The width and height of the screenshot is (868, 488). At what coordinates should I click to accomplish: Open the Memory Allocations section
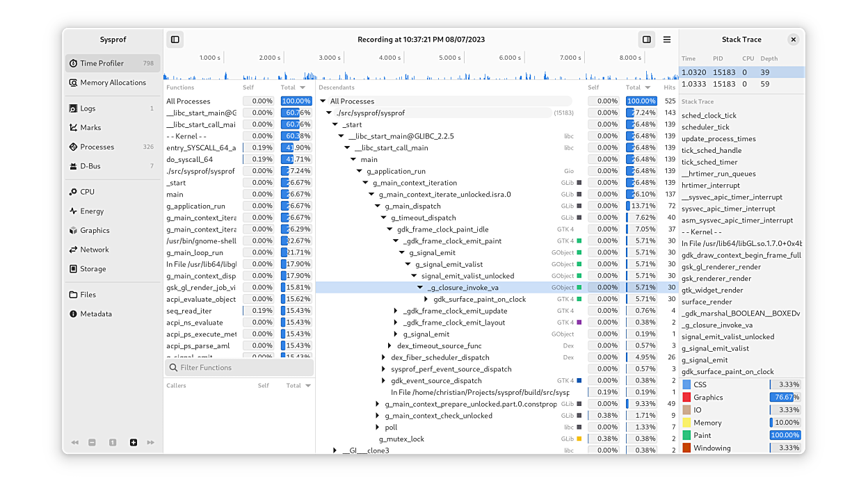(113, 83)
